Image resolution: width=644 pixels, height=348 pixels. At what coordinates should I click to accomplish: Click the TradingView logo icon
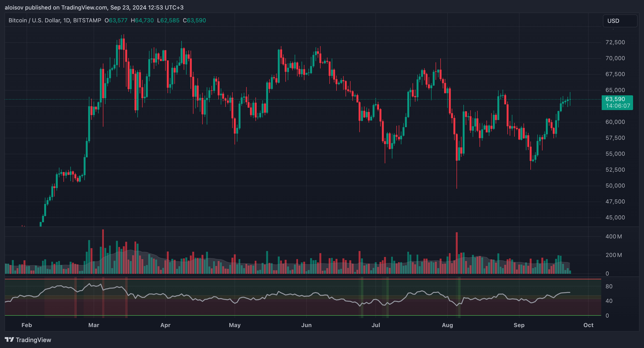click(x=9, y=339)
